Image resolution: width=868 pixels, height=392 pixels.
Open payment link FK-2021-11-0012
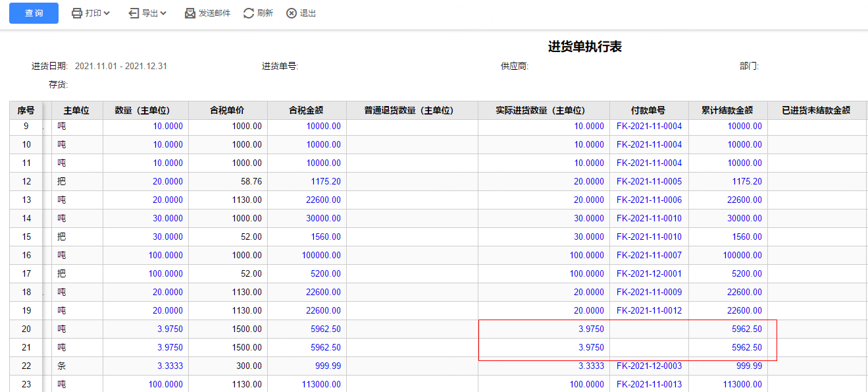pos(649,310)
